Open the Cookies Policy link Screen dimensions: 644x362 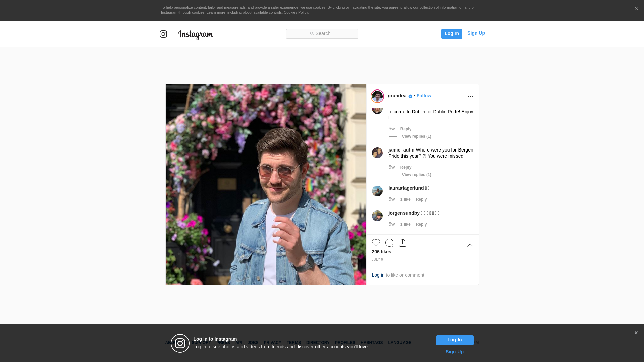coord(296,12)
